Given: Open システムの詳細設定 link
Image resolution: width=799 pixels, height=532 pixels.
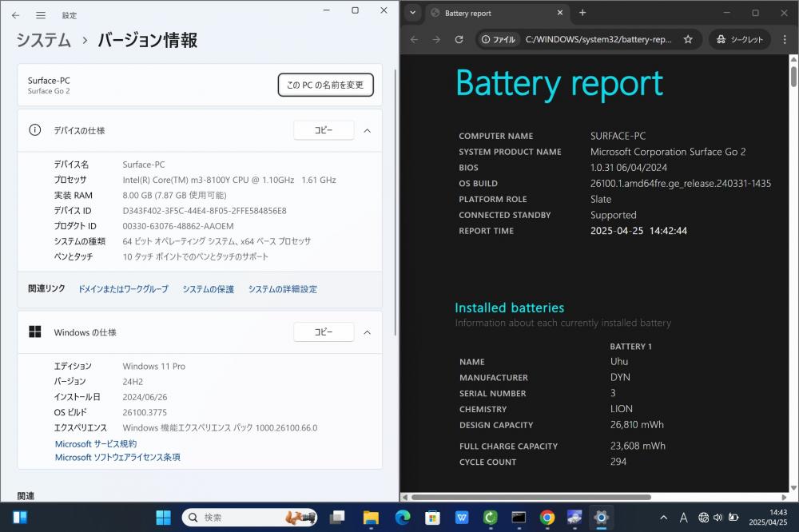Looking at the screenshot, I should tap(282, 289).
